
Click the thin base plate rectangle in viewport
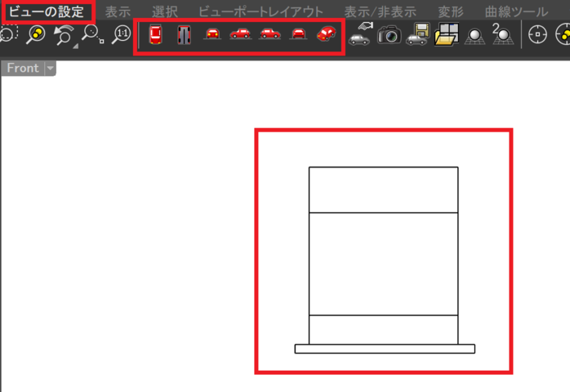coord(385,349)
